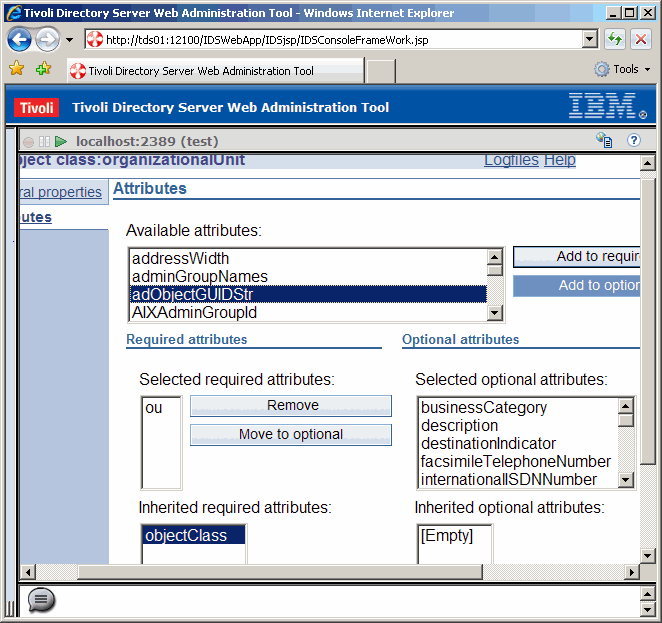
Task: Click the Move to optional button
Action: pos(290,435)
